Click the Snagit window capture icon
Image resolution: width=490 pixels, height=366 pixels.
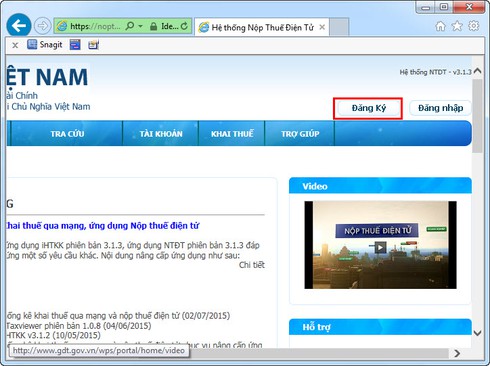pyautogui.click(x=75, y=45)
